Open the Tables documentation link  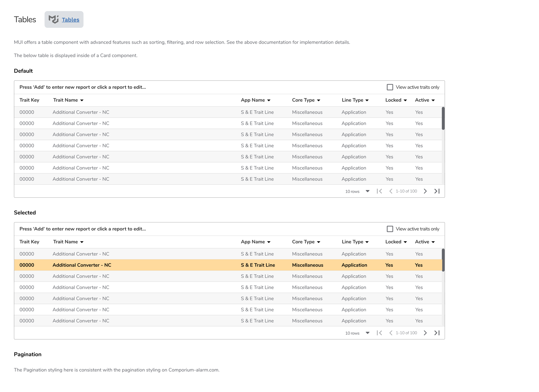pos(71,20)
